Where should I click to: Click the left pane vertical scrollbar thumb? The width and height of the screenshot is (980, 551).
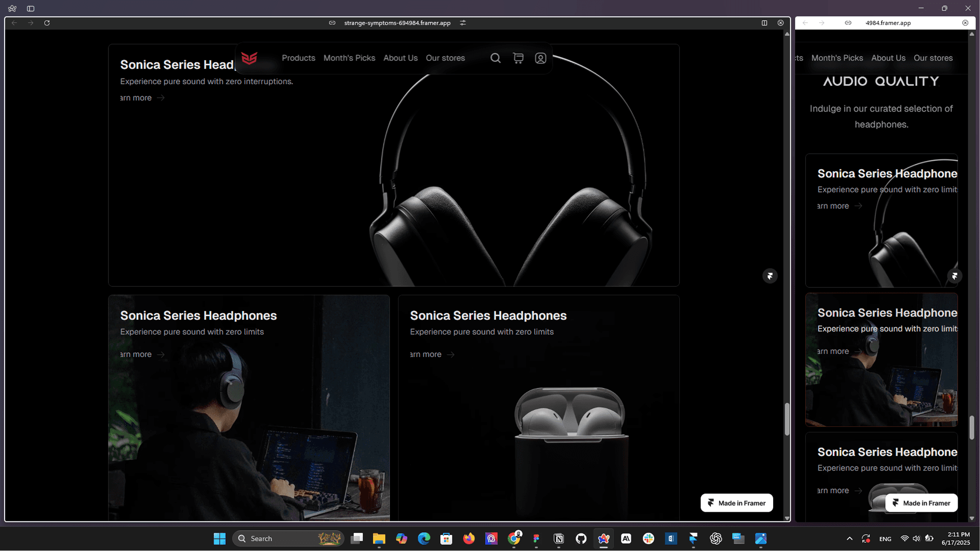click(787, 419)
